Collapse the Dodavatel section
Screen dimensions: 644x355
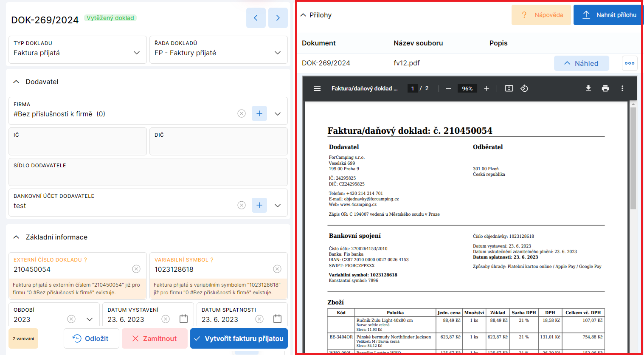[16, 82]
